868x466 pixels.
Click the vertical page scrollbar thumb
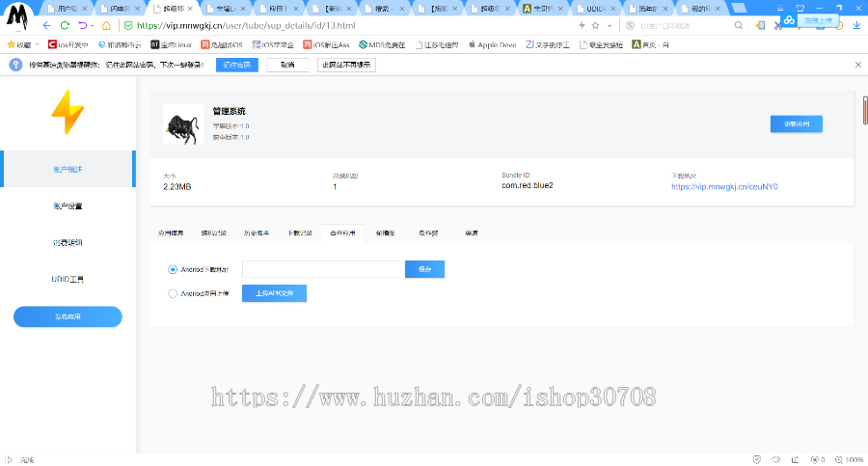[x=865, y=110]
